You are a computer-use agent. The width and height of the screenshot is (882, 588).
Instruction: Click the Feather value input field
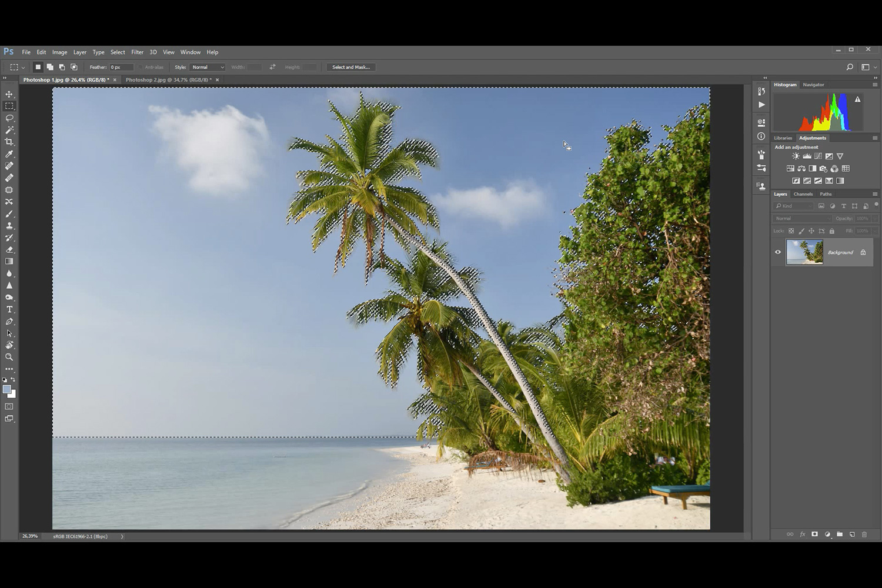pyautogui.click(x=121, y=67)
